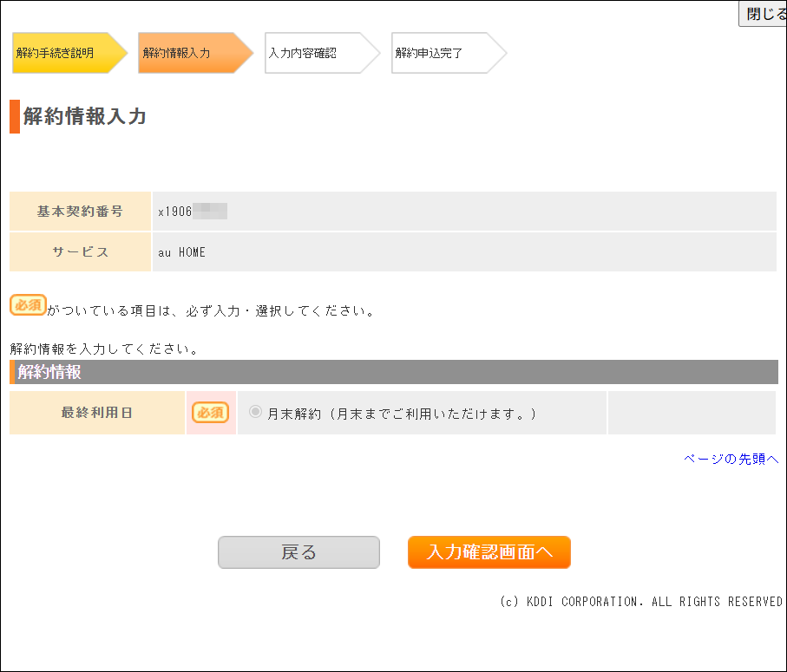Click the 解約情報 section header bar
Screen dimensions: 787x672
coord(390,371)
